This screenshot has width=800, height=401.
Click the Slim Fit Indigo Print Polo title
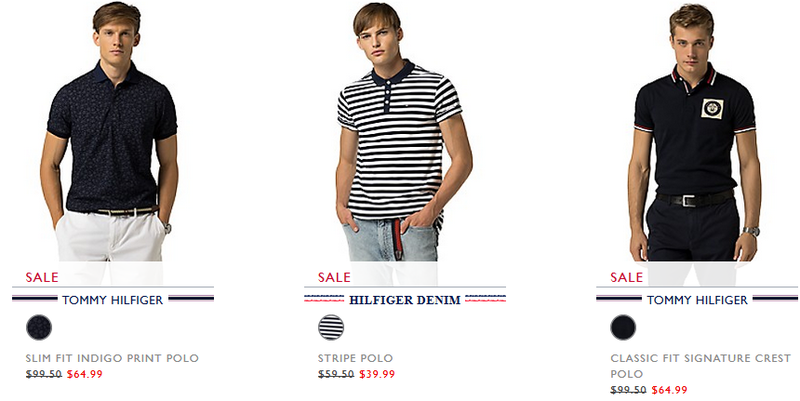pos(112,358)
